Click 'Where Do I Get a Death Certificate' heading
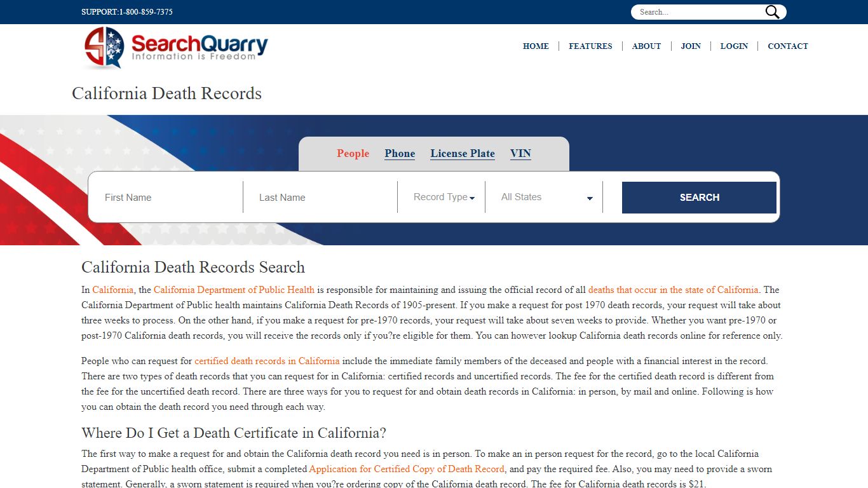Screen dimensions: 868x488 point(234,433)
